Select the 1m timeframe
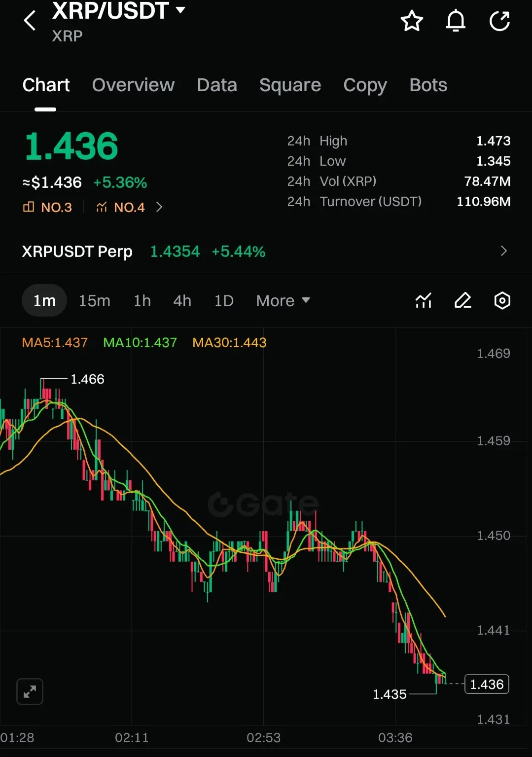The width and height of the screenshot is (532, 757). coord(44,300)
